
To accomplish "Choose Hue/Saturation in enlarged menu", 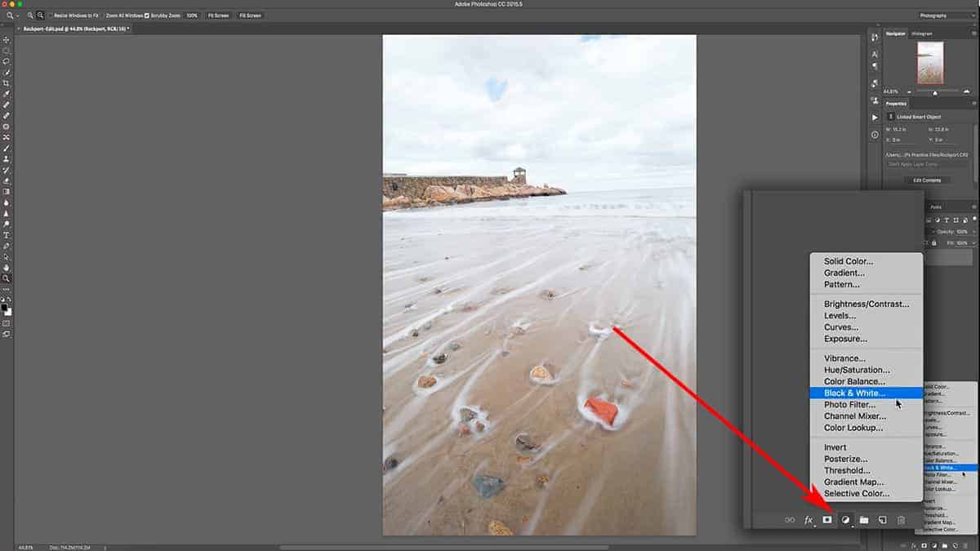I will click(866, 370).
